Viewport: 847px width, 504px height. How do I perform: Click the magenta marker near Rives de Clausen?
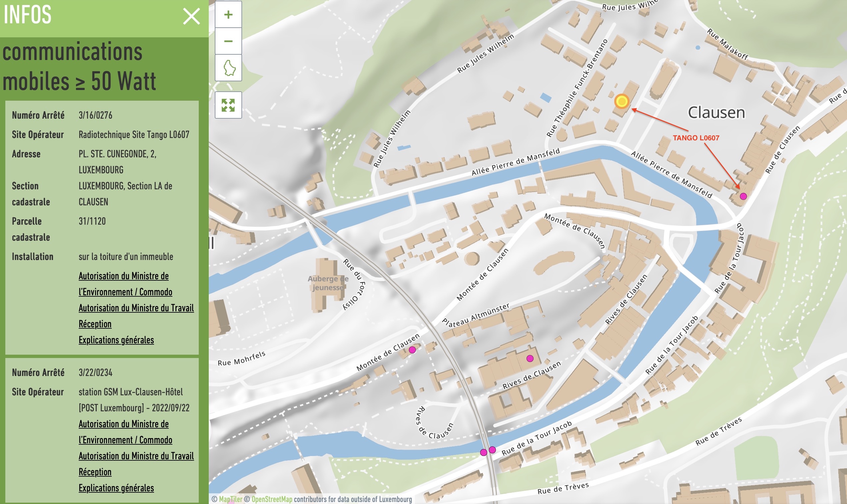[530, 358]
